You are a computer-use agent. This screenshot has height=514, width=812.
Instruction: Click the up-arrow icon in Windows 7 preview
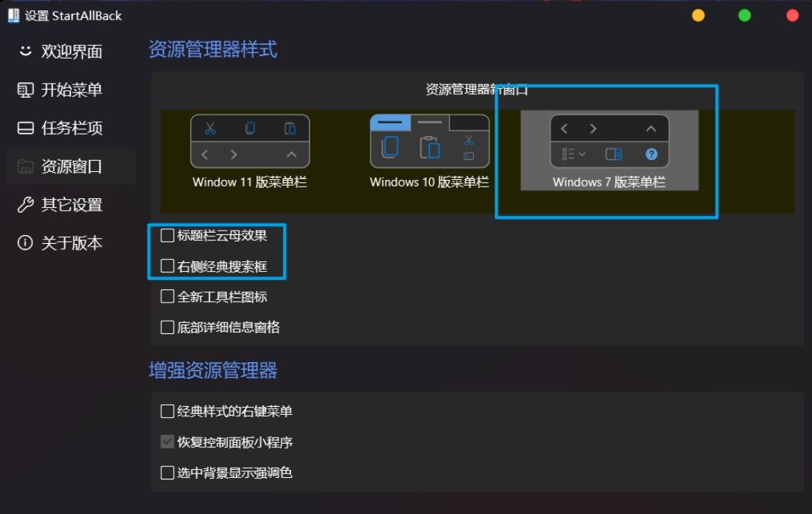pos(651,128)
